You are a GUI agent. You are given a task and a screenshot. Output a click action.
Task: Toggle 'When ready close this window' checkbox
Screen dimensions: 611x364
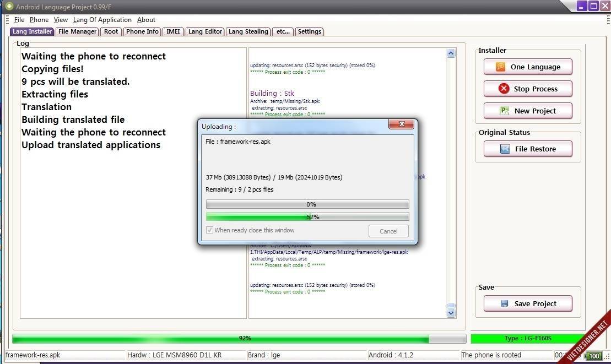(x=210, y=230)
